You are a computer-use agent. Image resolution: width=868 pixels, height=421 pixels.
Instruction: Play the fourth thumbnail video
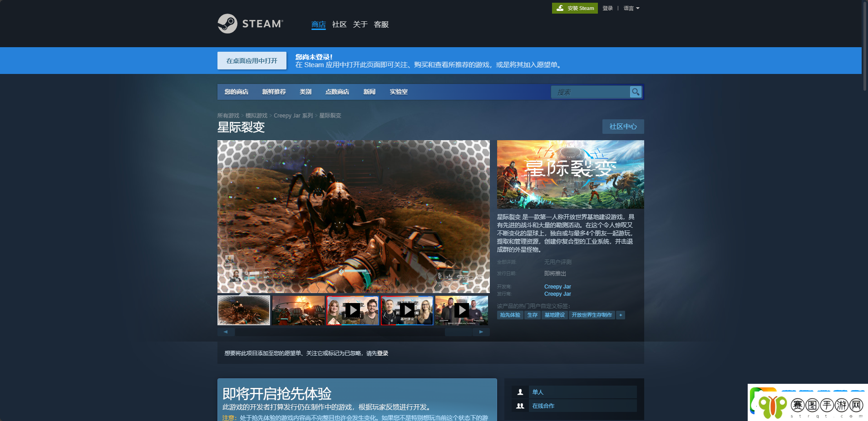[407, 310]
